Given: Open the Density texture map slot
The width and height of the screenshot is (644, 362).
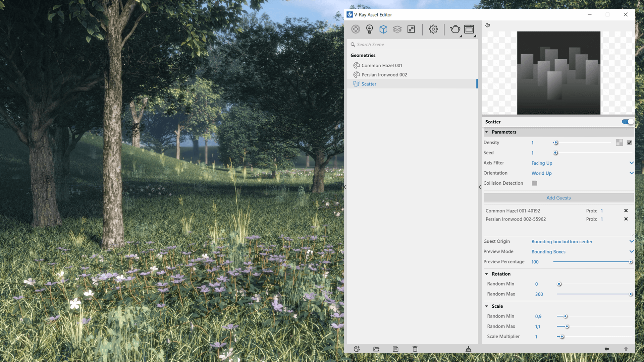Looking at the screenshot, I should pos(619,142).
